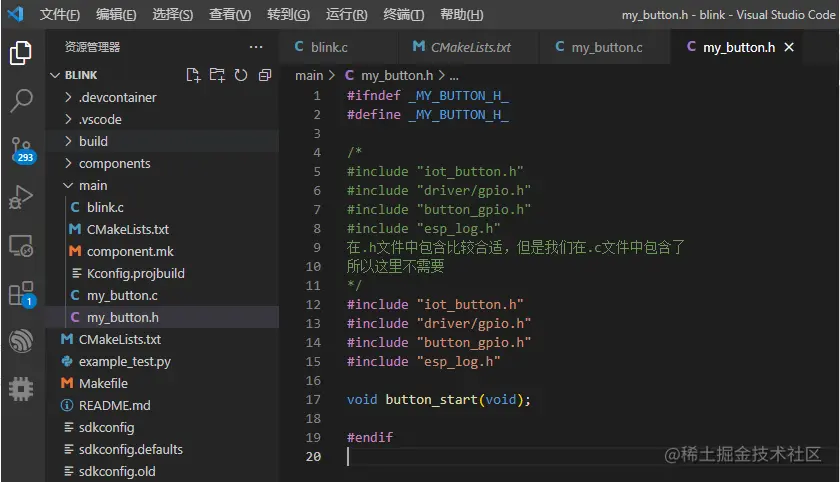Open the Search view in activity bar

click(21, 100)
